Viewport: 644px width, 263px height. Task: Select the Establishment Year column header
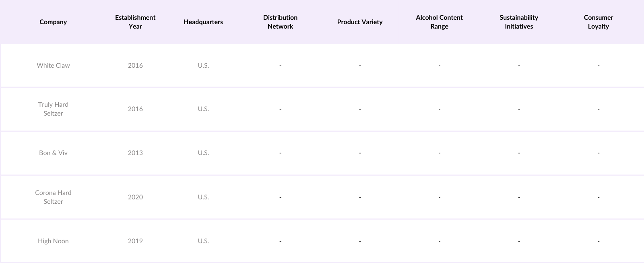point(135,22)
